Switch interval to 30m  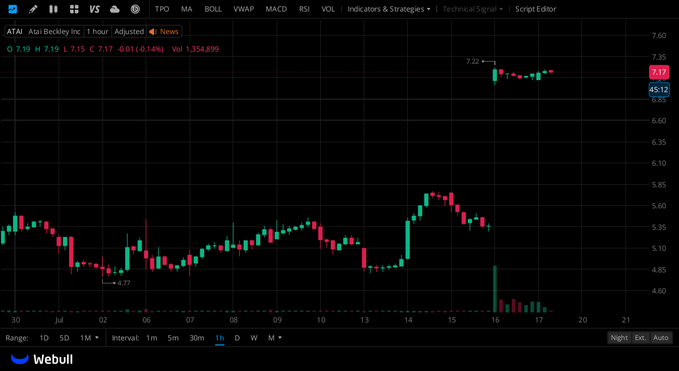click(x=197, y=338)
